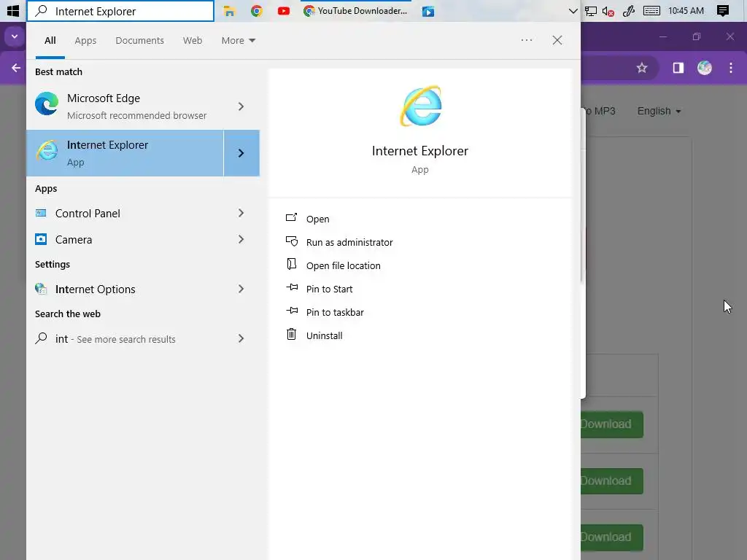Open the browser three-dot menu

(731, 68)
